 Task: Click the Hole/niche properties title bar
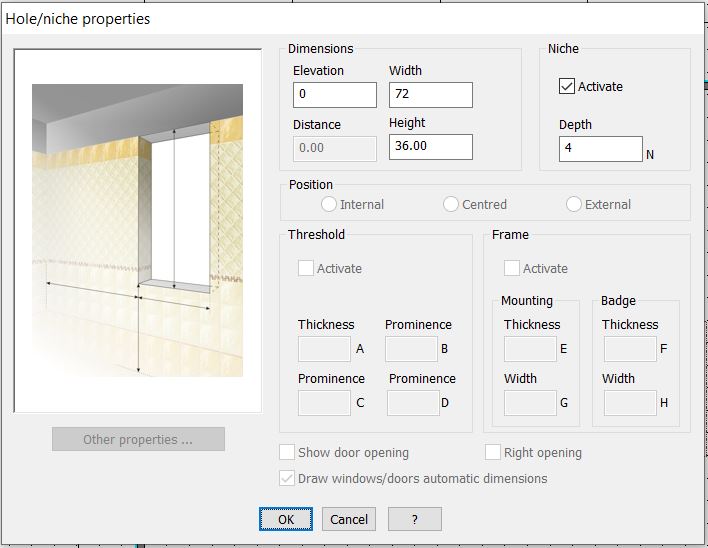coord(352,19)
